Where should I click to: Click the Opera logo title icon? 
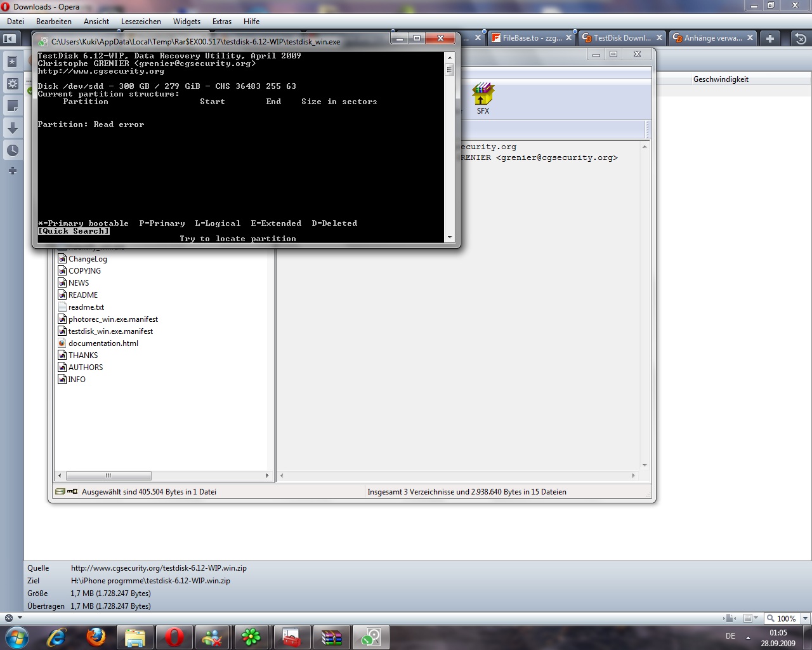point(6,7)
